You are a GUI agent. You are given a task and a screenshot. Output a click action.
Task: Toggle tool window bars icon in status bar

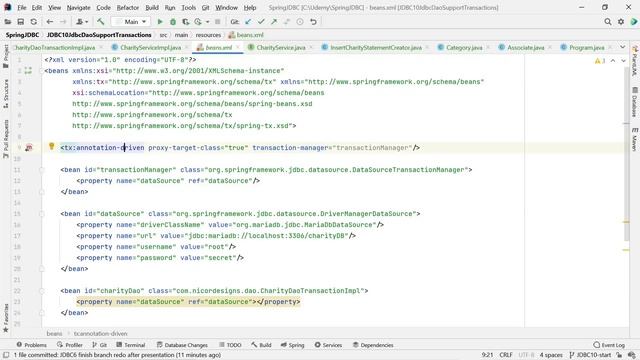[6, 355]
